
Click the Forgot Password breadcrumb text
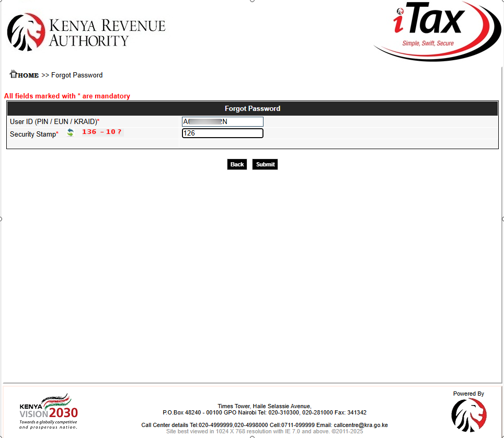pyautogui.click(x=77, y=75)
